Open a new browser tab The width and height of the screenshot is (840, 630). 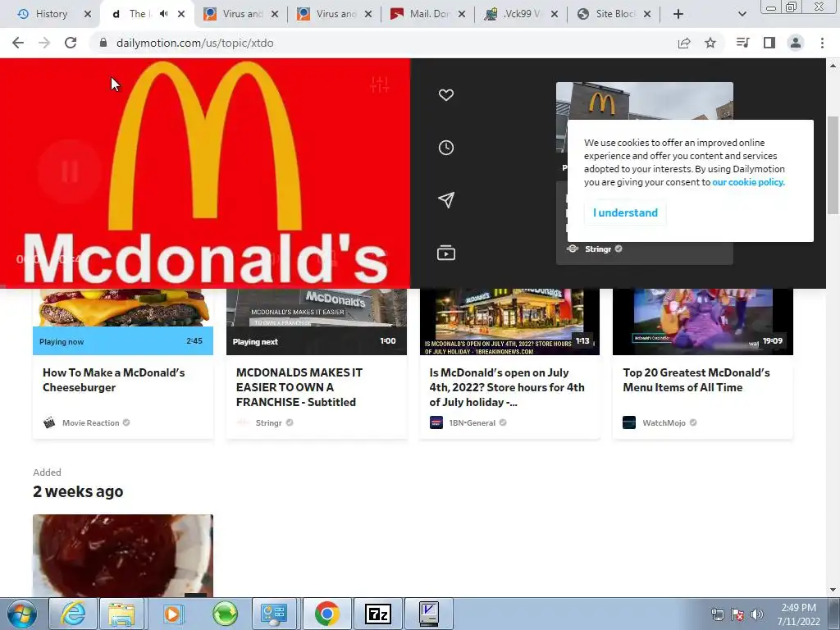(678, 14)
